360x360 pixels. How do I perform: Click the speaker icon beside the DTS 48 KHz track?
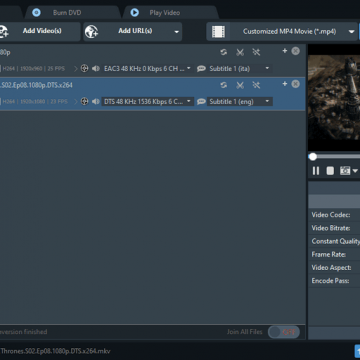coord(96,102)
